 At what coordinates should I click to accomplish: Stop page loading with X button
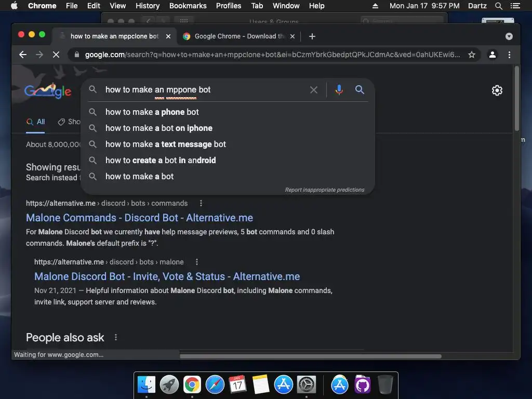tap(56, 55)
